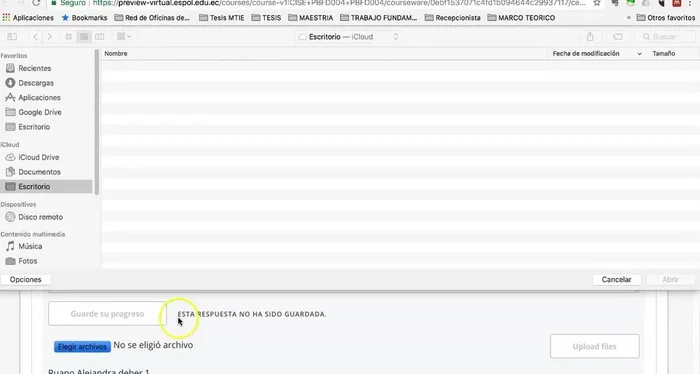Screen dimensions: 700x374
Task: Open the Escritorio — iCloud location popup
Action: pos(348,37)
